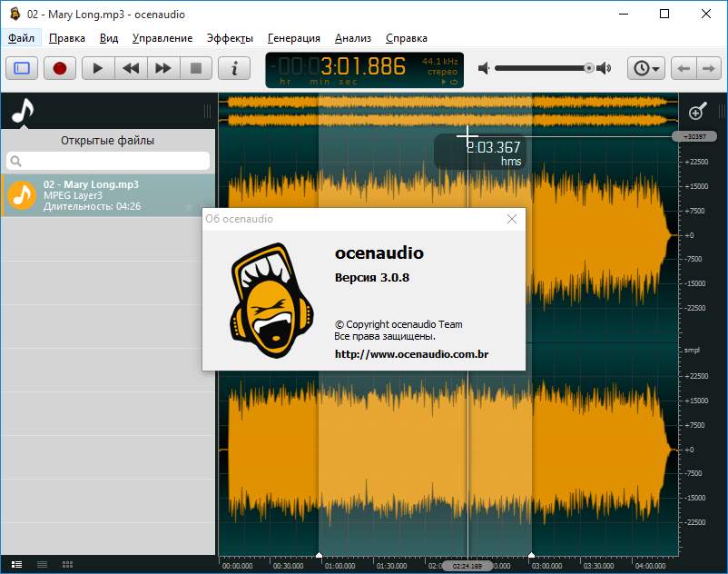
Task: Switch to detailed list view icon
Action: pyautogui.click(x=16, y=564)
